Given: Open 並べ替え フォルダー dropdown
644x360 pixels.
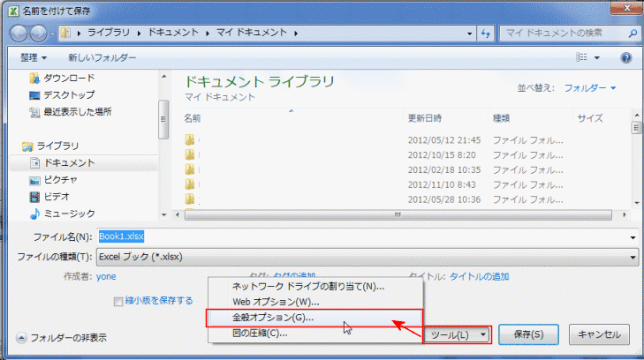Looking at the screenshot, I should 590,87.
